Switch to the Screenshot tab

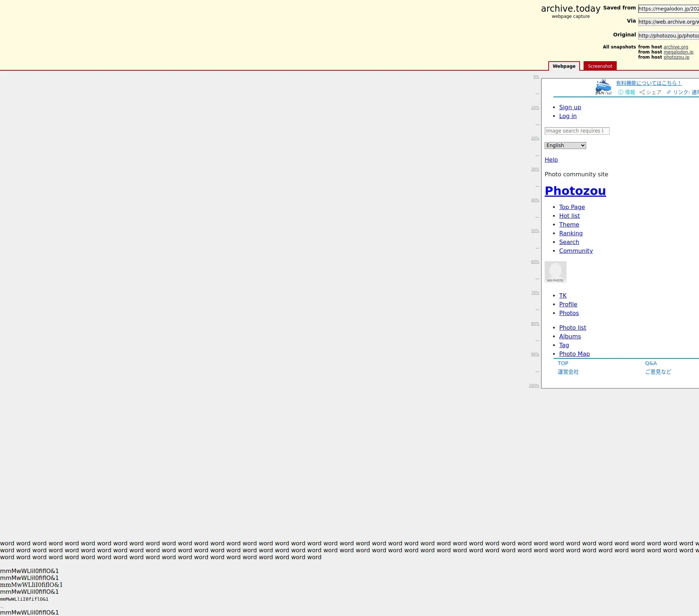(x=600, y=66)
